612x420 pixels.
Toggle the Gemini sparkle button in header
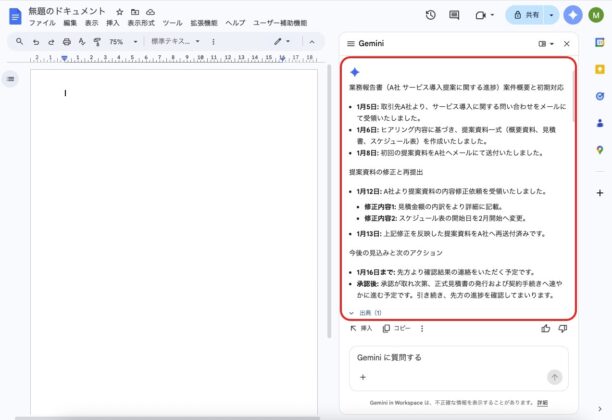point(573,15)
